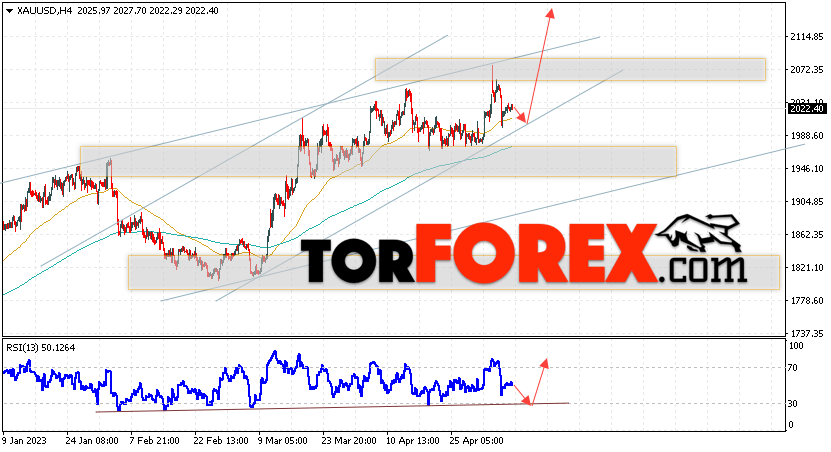Screen dimensions: 831x452
Task: Select the 10 Apr 13:00 date label
Action: pos(413,440)
